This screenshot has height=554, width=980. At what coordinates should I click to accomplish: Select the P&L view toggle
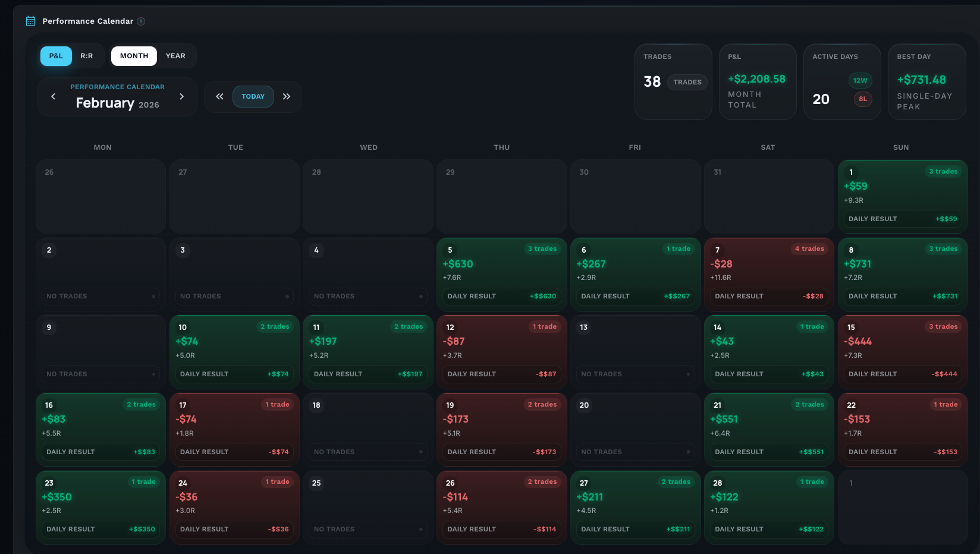(55, 55)
